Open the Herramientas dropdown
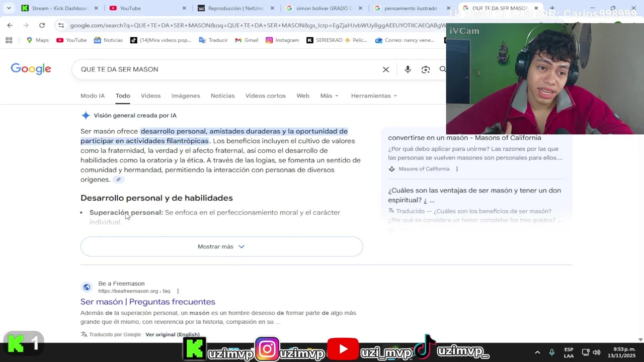 click(374, 96)
